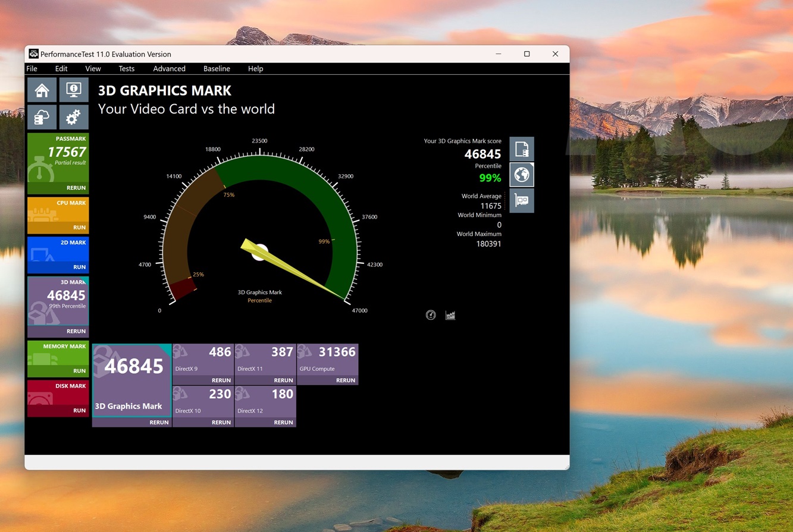Rerun the DirectX 12 test
The image size is (793, 532).
pos(283,422)
